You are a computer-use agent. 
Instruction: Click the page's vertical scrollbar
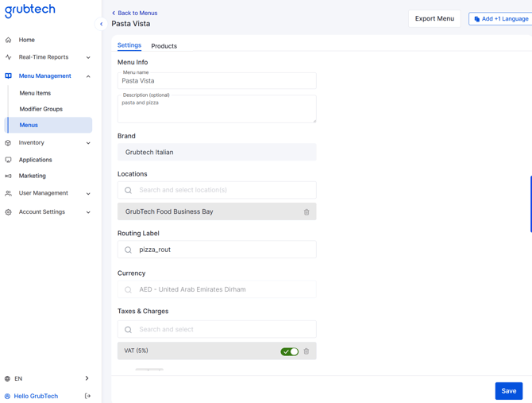click(530, 203)
